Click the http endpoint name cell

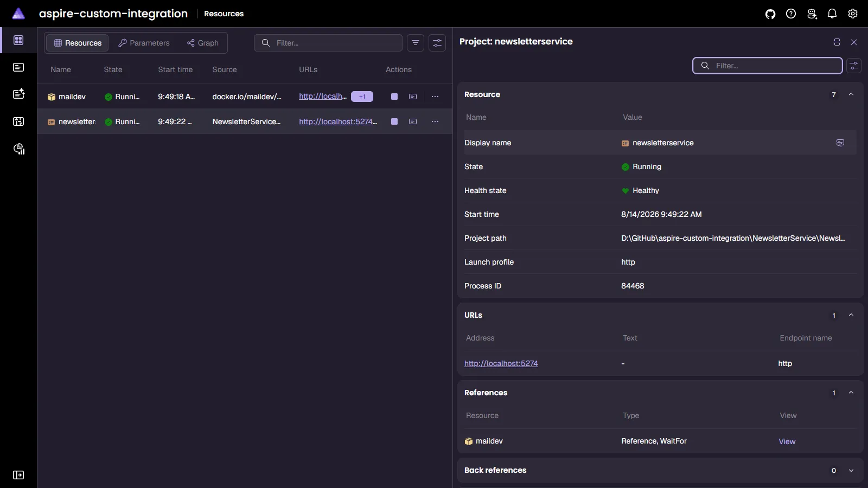785,363
